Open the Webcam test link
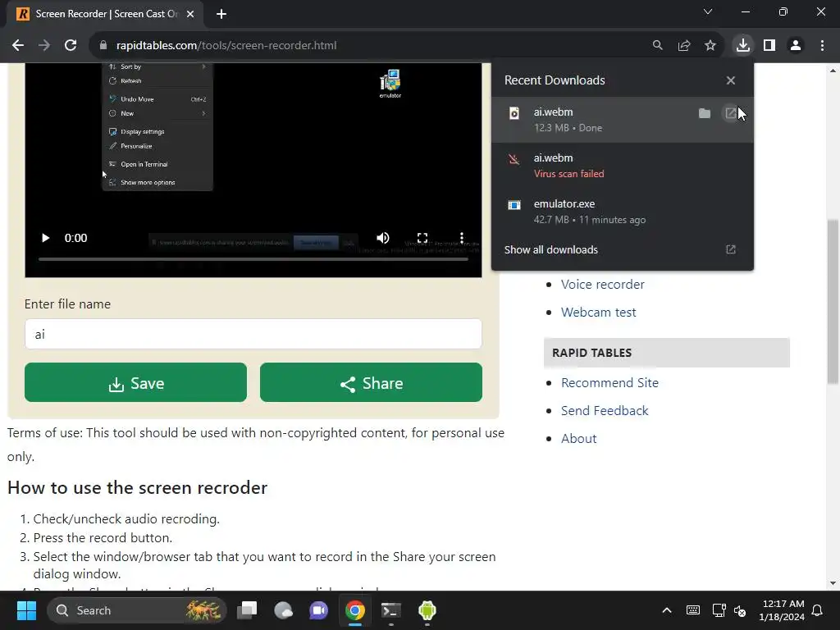This screenshot has height=630, width=840. click(598, 313)
